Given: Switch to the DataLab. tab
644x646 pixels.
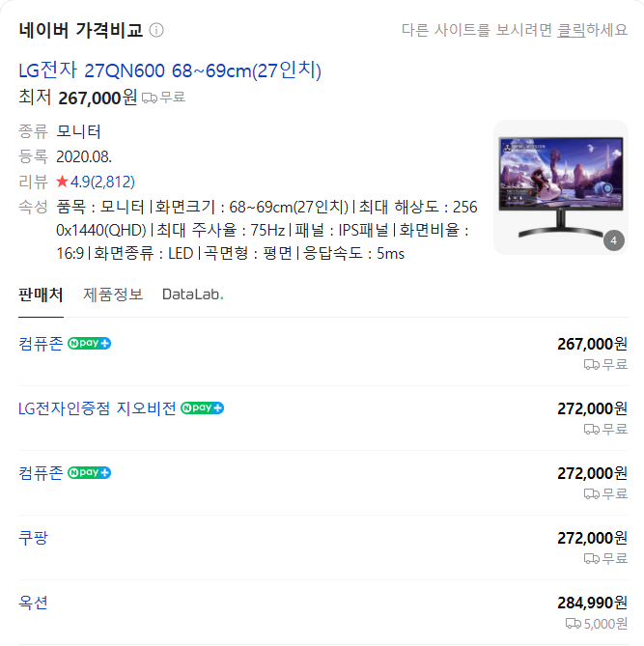Looking at the screenshot, I should (x=193, y=295).
